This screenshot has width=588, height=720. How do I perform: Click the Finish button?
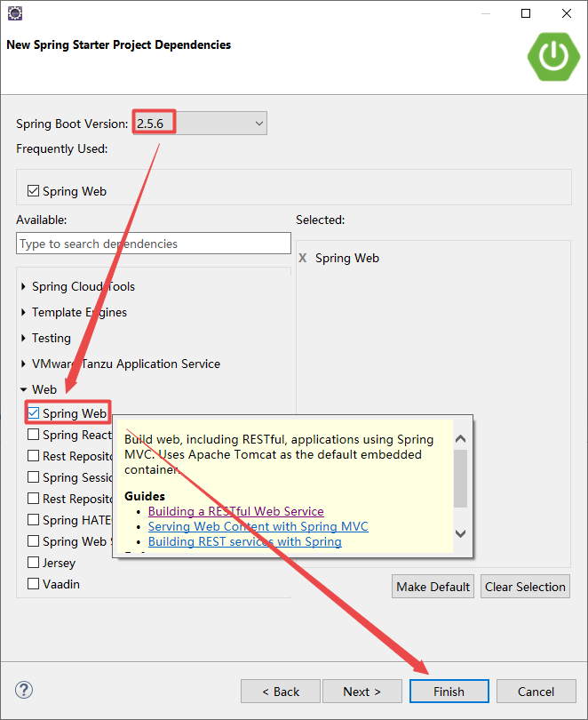pyautogui.click(x=449, y=691)
